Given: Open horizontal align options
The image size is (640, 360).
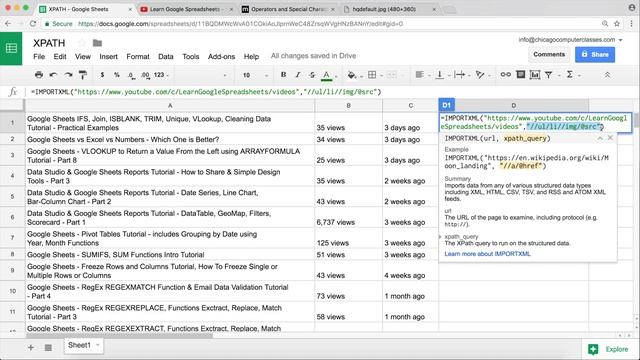Looking at the screenshot, I should click(419, 75).
